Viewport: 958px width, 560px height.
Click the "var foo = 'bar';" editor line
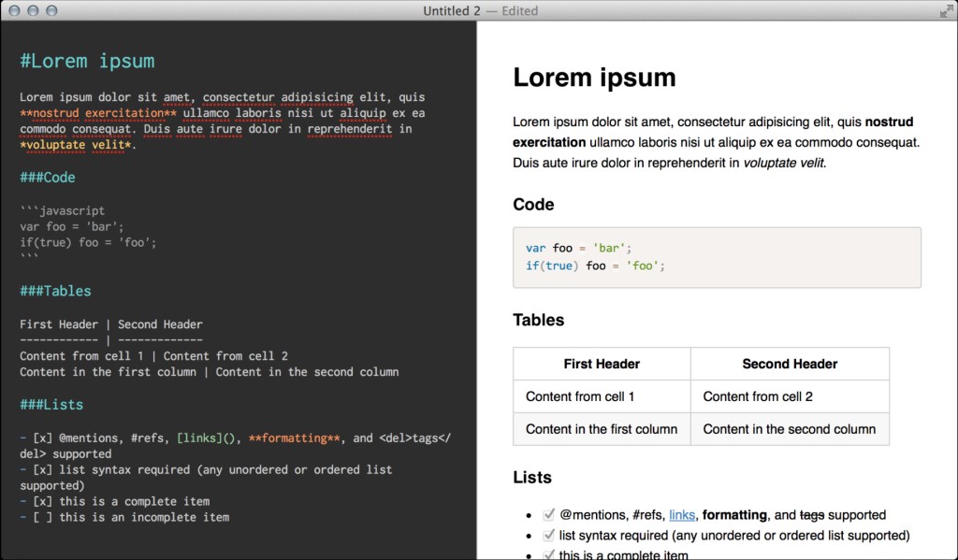pos(71,226)
